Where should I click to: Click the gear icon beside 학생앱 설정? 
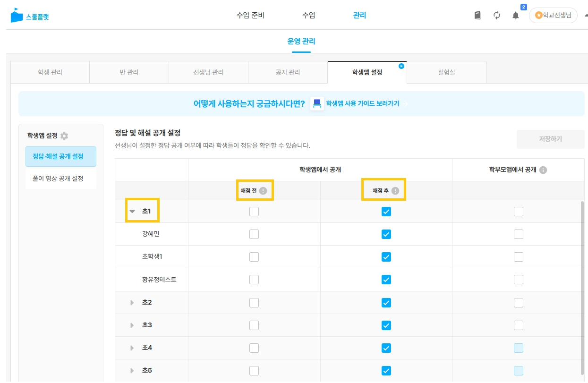[64, 136]
